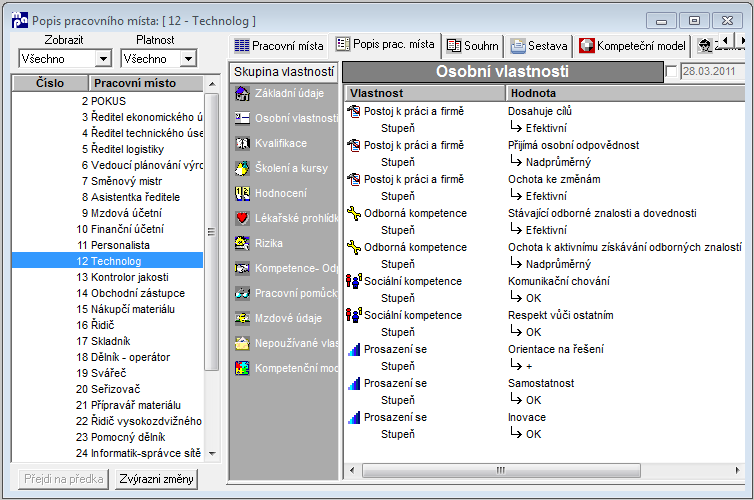754x500 pixels.
Task: Click the Zvýrazni změny button
Action: 156,479
